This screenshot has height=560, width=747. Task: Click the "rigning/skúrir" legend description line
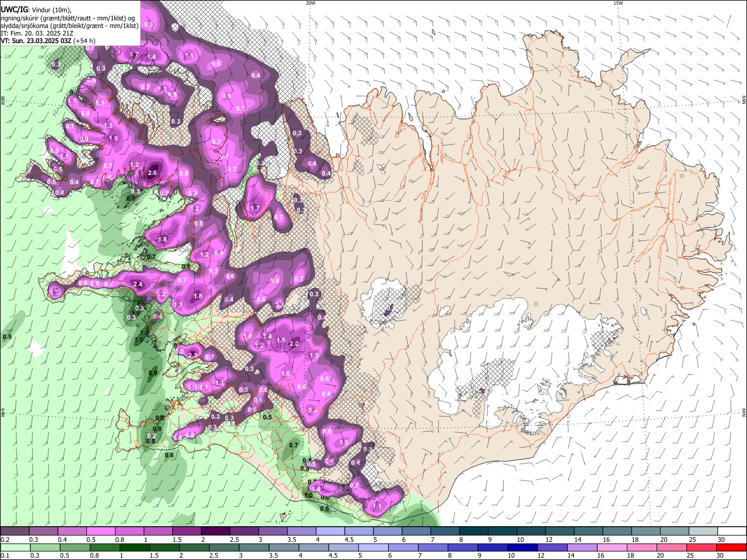tap(68, 18)
